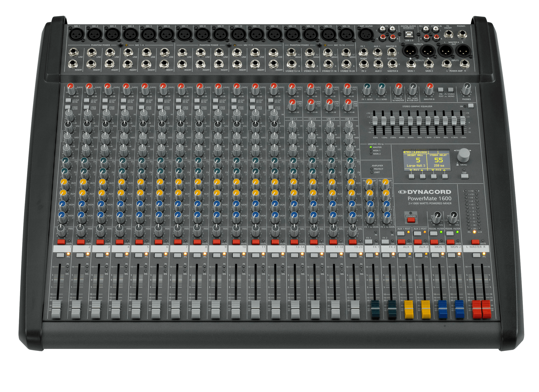The image size is (539, 392).
Task: Toggle the AUX 2 POST button
Action: pyautogui.click(x=417, y=234)
